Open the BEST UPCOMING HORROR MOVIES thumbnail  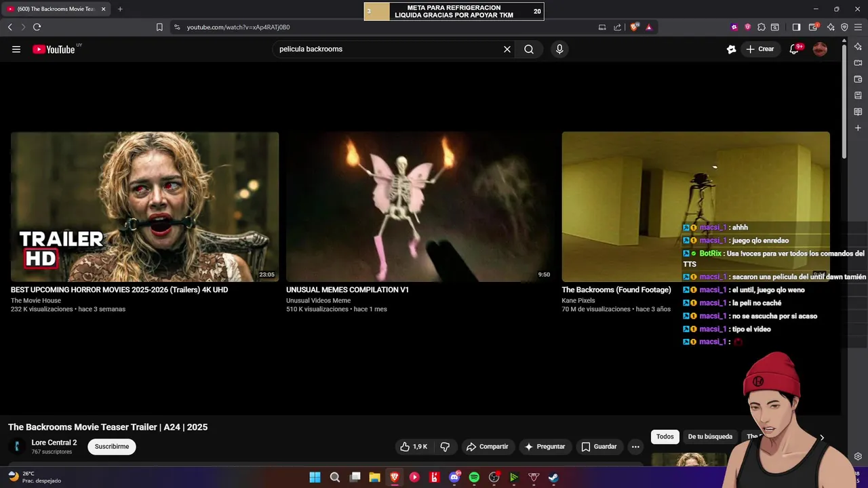[x=144, y=207]
